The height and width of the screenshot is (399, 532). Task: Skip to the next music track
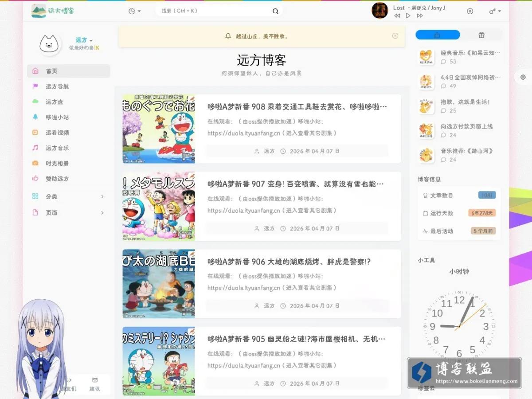click(419, 16)
